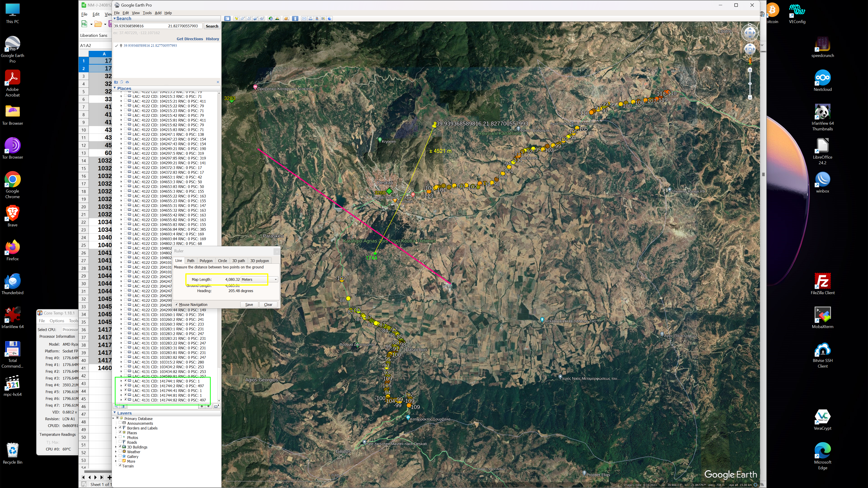Viewport: 868px width, 488px height.
Task: Expand LAC 4131 CID 141744:2 tree node
Action: [x=121, y=386]
